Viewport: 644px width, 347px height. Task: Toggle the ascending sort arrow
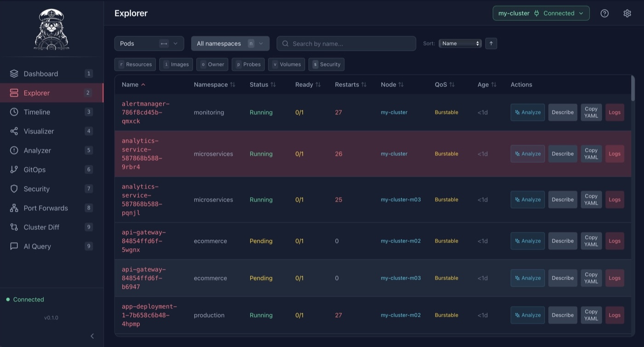tap(491, 43)
